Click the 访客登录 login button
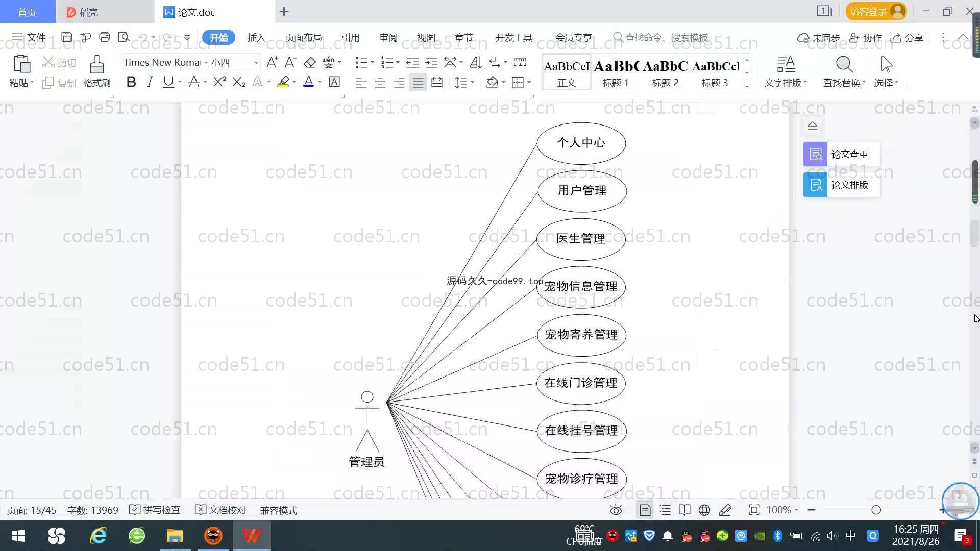 coord(876,12)
